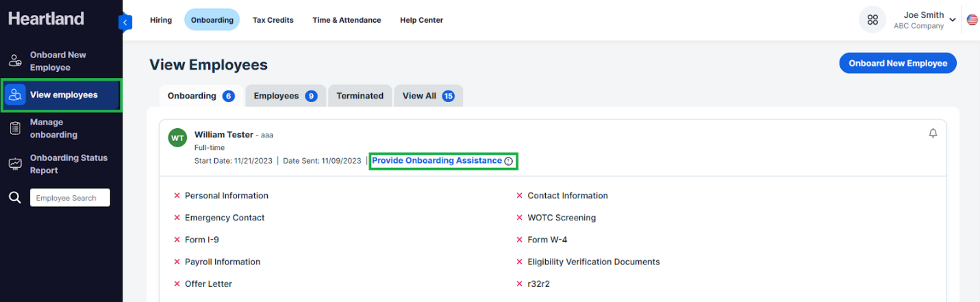Image resolution: width=980 pixels, height=302 pixels.
Task: Click the Onboarding Status Report chart icon
Action: 15,164
